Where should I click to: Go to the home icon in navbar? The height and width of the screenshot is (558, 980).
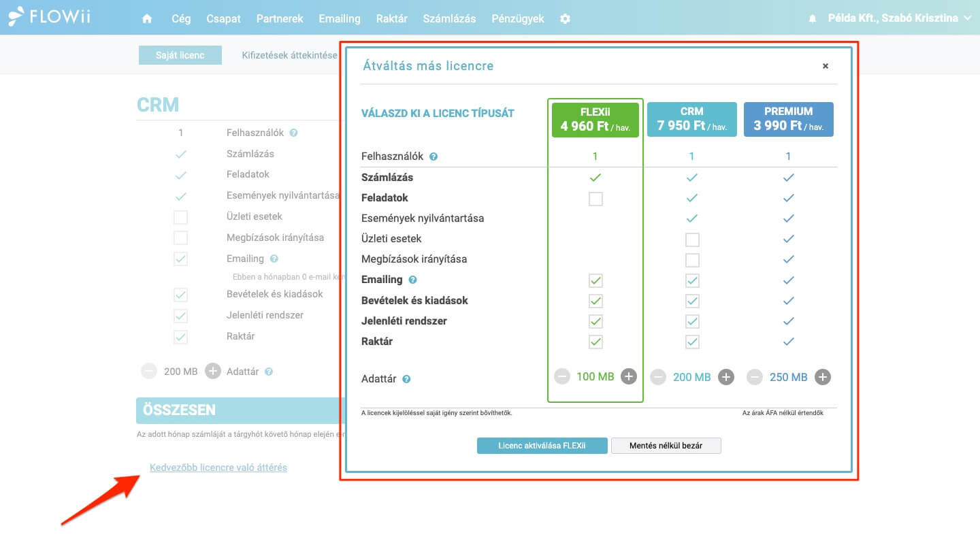coord(147,19)
